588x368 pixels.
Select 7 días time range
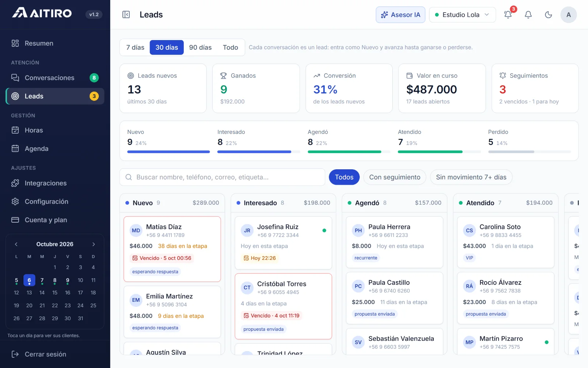pyautogui.click(x=135, y=47)
